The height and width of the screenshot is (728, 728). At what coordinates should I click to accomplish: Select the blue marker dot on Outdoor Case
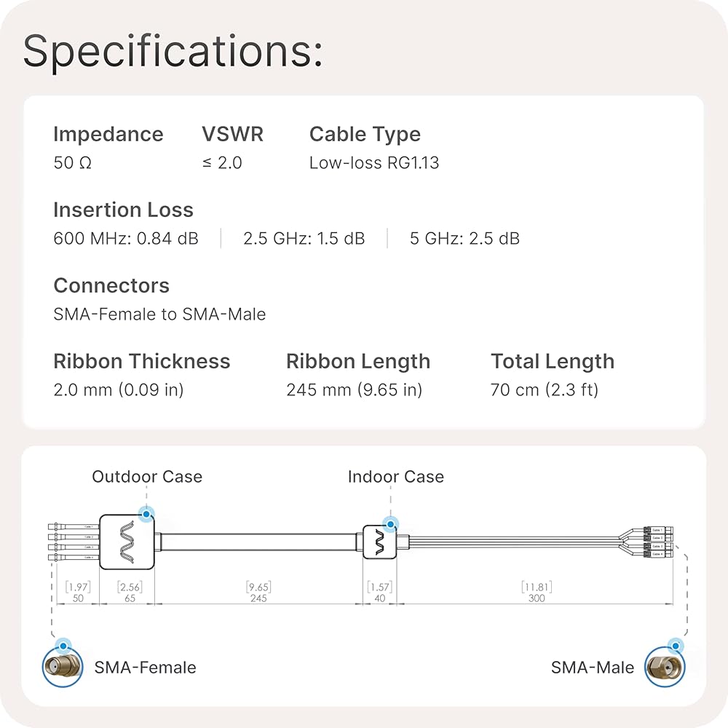coord(147,515)
